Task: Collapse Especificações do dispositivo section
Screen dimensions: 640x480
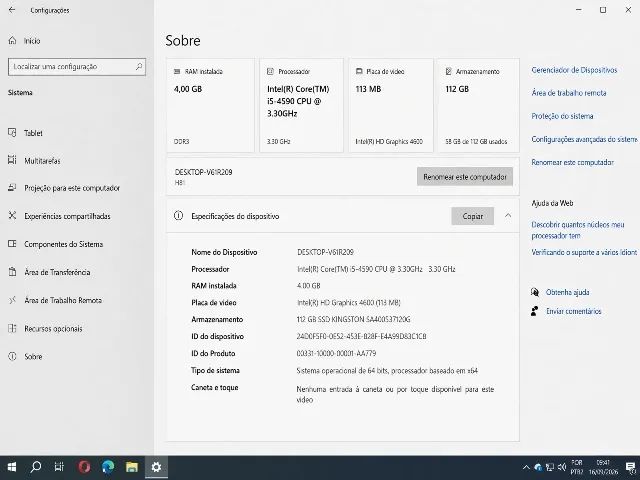Action: point(508,216)
